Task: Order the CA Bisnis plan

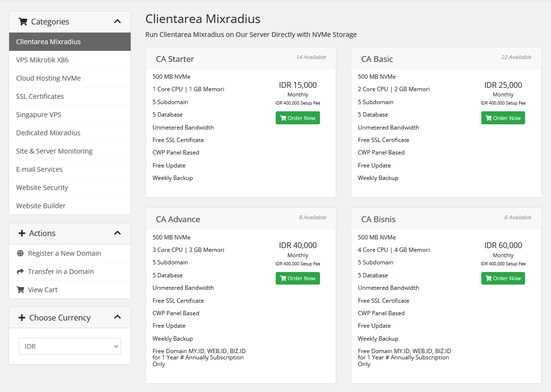Action: (503, 278)
